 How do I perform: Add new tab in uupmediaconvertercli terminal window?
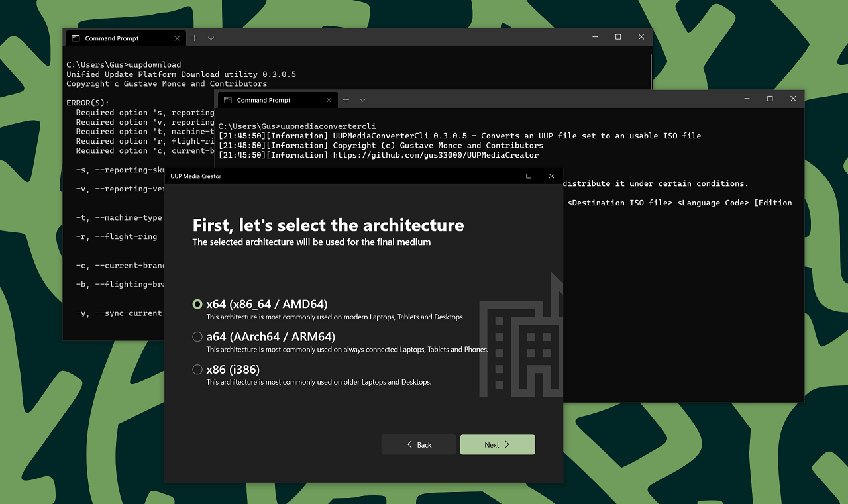coord(346,100)
